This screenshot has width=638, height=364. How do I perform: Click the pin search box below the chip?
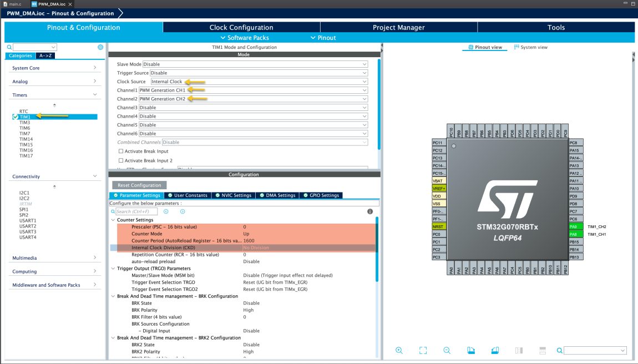(595, 351)
